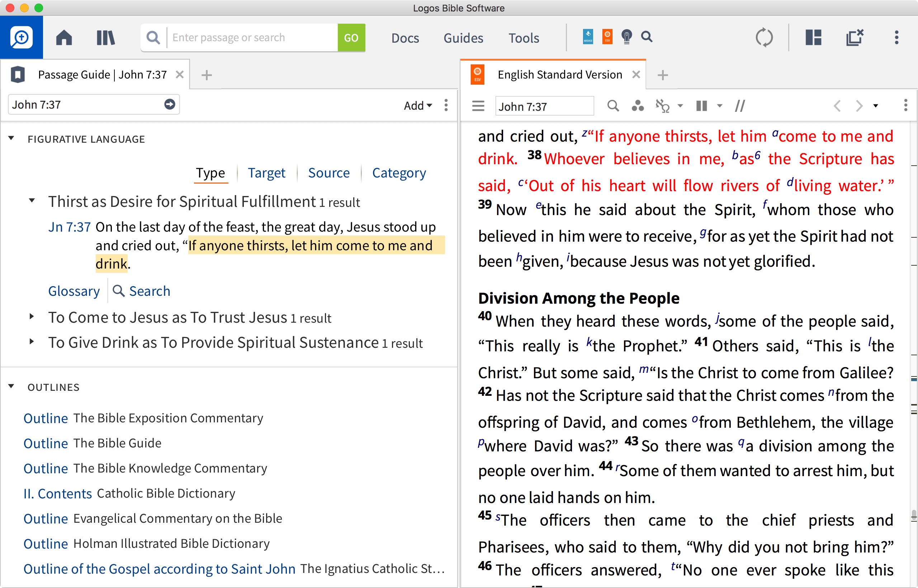Open the Tools menu
This screenshot has height=588, width=918.
tap(524, 38)
